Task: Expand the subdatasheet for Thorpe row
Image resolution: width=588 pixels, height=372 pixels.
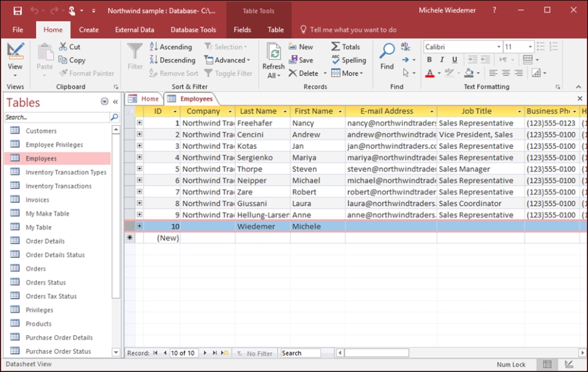Action: (x=139, y=169)
